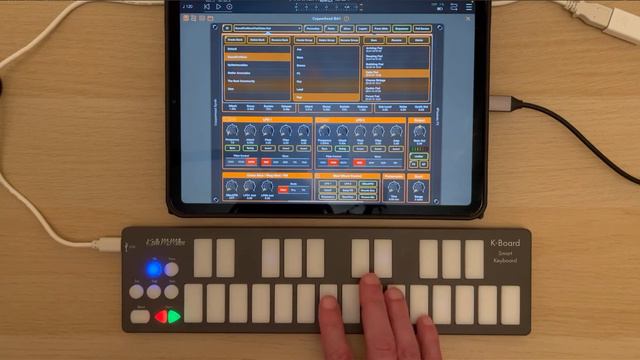The image size is (640, 360).
Task: Click the Save preset button
Action: (373, 40)
